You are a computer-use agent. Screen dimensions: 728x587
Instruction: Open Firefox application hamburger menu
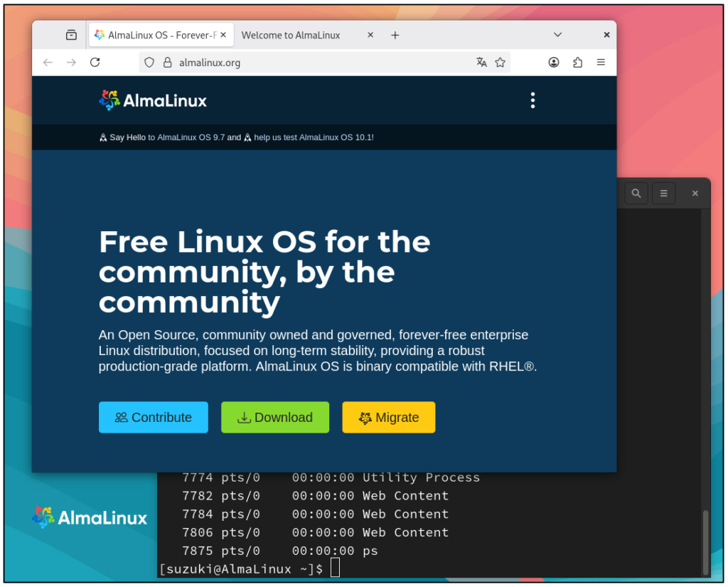[601, 63]
